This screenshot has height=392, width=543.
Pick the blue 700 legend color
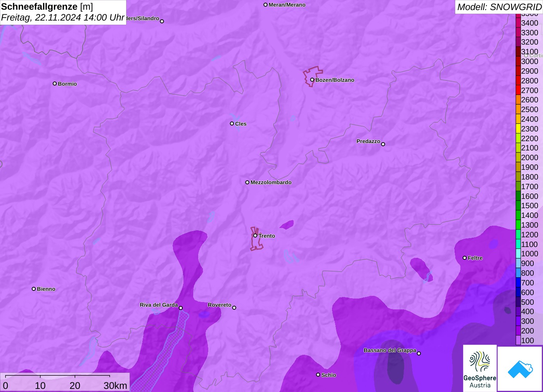click(x=518, y=283)
